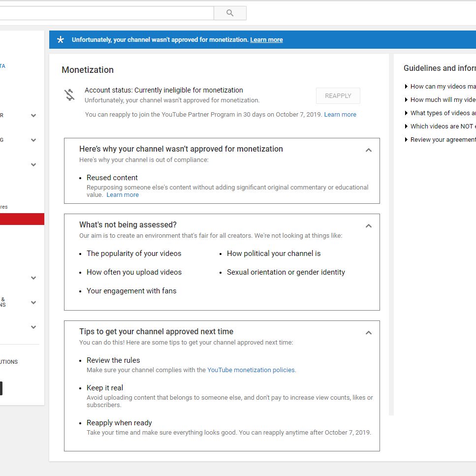Open the YouTube monetization policies link
The width and height of the screenshot is (476, 476).
[251, 370]
